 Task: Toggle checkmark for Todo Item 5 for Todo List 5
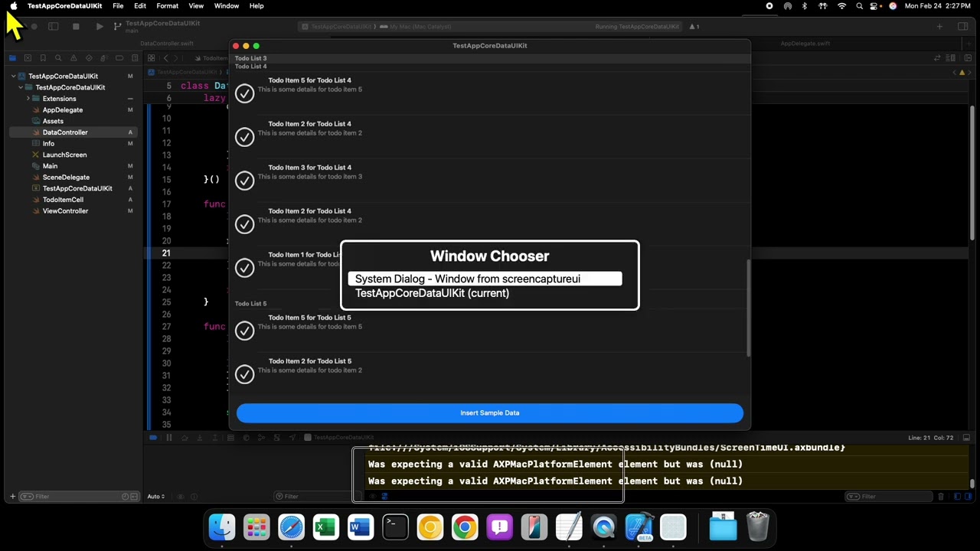[x=244, y=331]
